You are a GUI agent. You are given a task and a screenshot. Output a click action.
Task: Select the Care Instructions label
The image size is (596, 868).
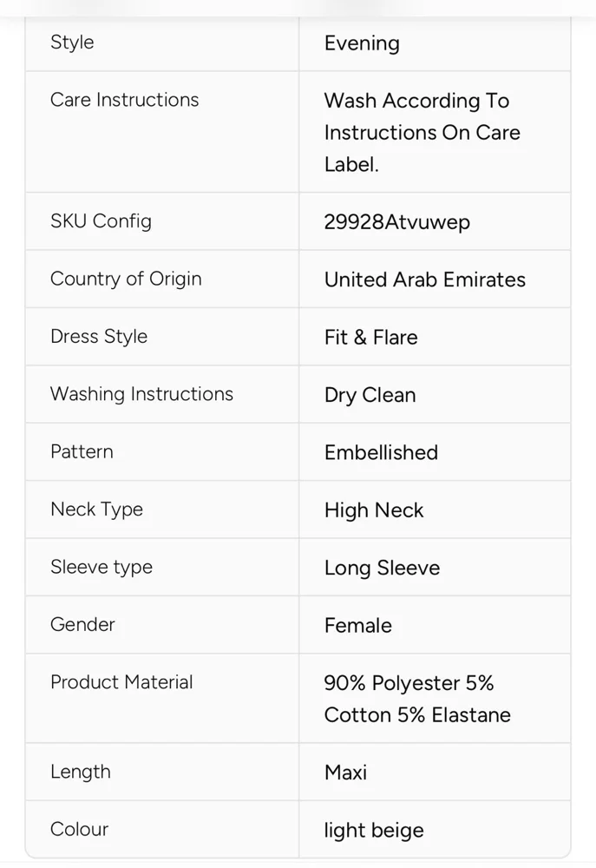(x=125, y=100)
